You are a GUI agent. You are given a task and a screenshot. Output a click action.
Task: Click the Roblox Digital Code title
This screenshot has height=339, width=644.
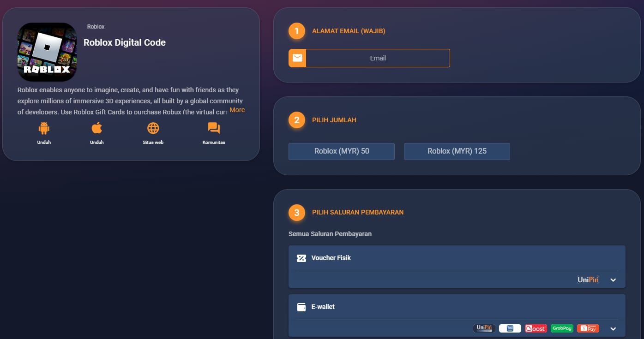pyautogui.click(x=125, y=42)
